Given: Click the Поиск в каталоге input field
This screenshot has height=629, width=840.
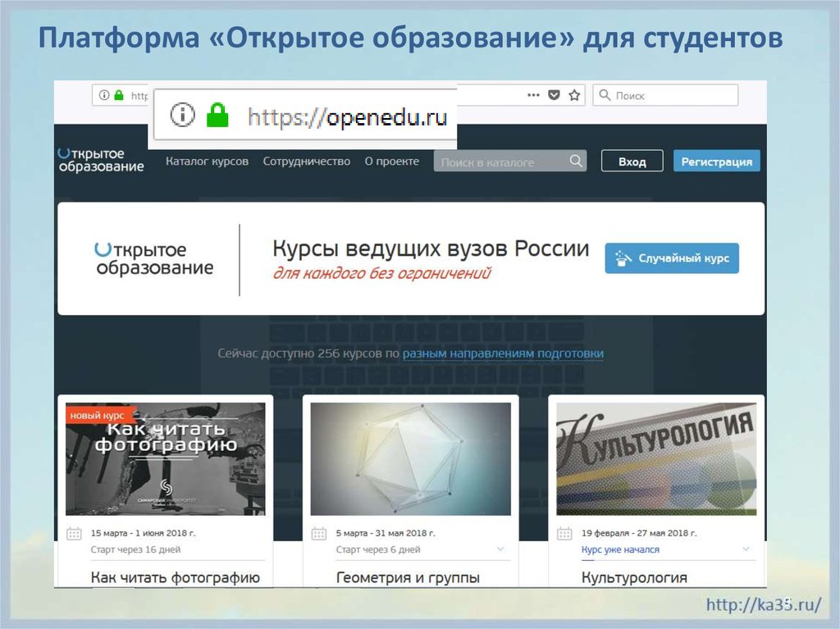Looking at the screenshot, I should pos(510,162).
